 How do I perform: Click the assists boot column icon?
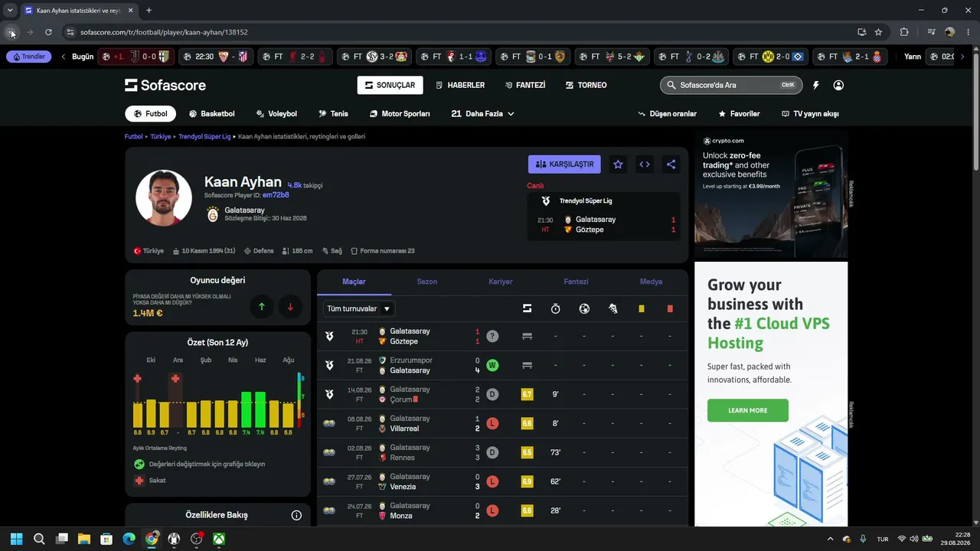[612, 308]
